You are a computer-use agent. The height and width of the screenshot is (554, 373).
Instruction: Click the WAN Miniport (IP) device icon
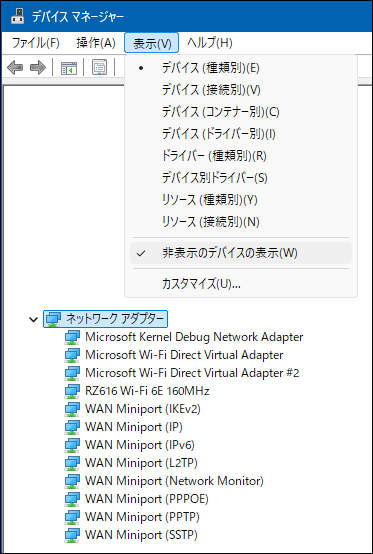(72, 427)
